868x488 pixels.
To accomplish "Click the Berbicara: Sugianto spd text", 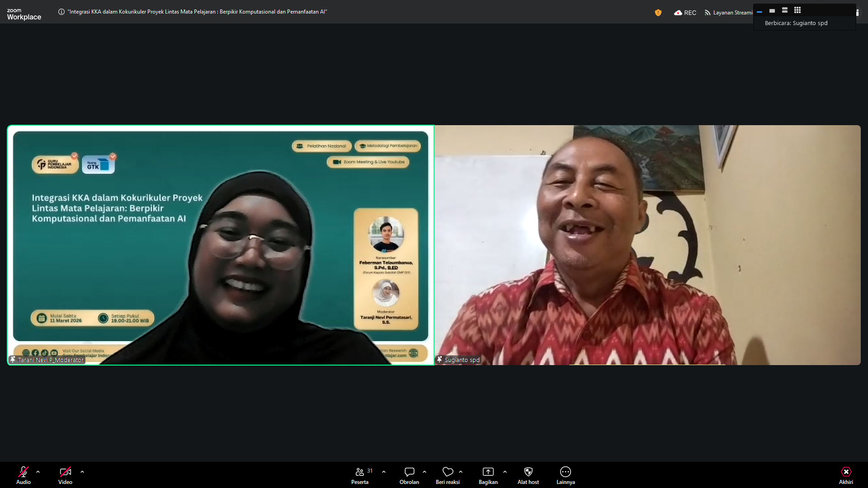I will pos(796,23).
